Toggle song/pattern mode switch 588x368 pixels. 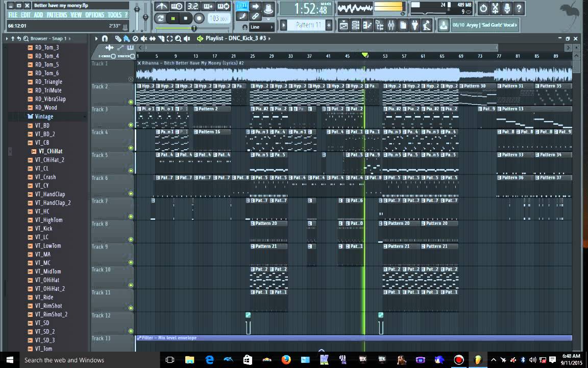click(x=160, y=18)
